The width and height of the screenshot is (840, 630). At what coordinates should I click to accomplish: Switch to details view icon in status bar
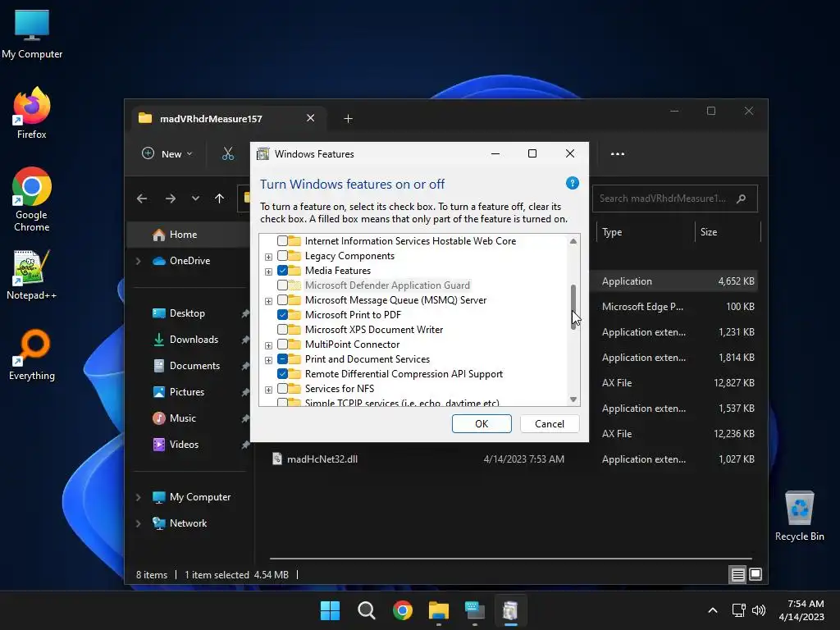(x=737, y=575)
